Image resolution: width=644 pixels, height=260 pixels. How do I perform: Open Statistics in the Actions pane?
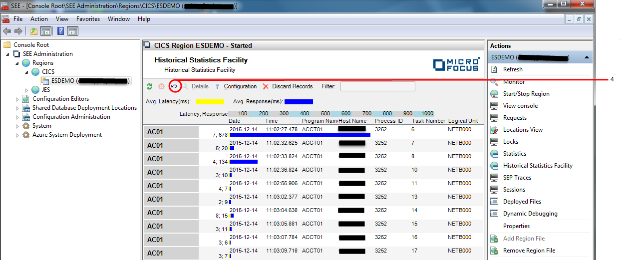[x=515, y=154]
